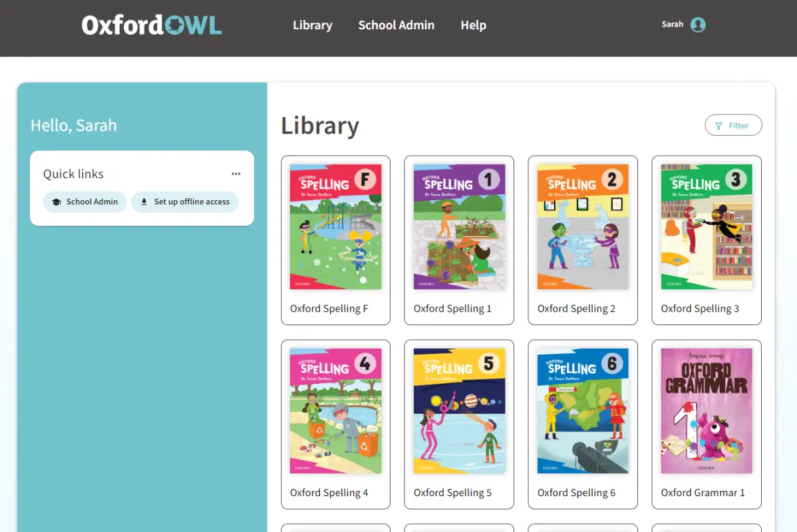Click the Oxford Spelling 6 title text
This screenshot has width=797, height=532.
pos(576,493)
